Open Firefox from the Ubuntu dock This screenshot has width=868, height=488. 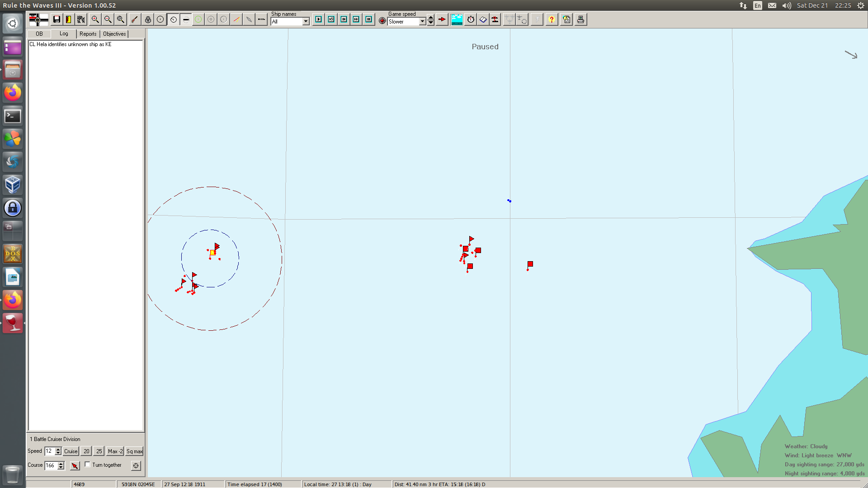click(x=13, y=92)
